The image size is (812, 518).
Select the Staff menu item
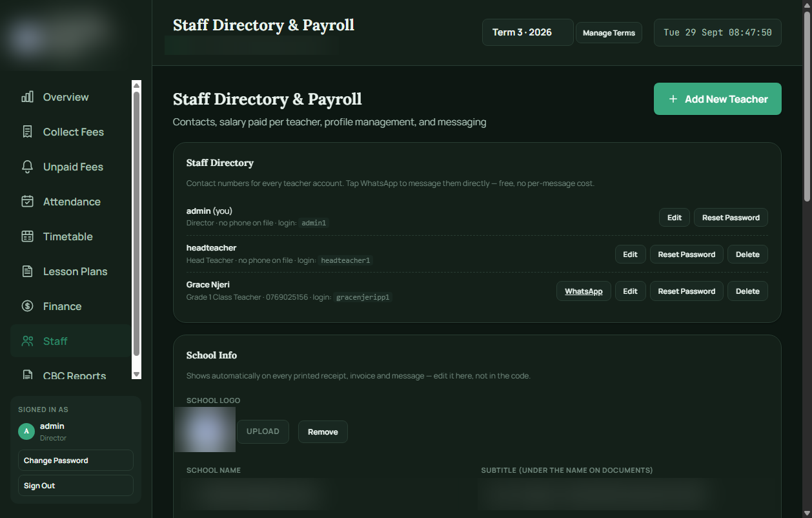point(70,341)
